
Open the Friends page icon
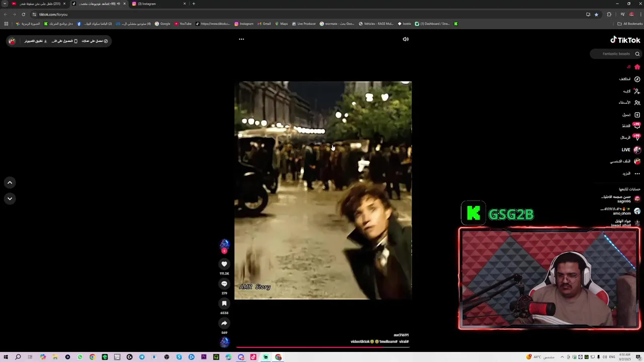pos(637,103)
